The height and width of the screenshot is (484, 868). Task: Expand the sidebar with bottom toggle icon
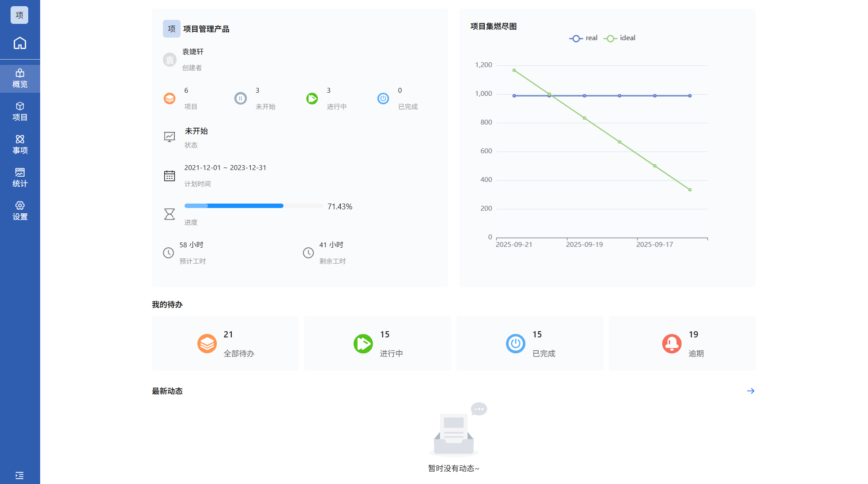(19, 476)
